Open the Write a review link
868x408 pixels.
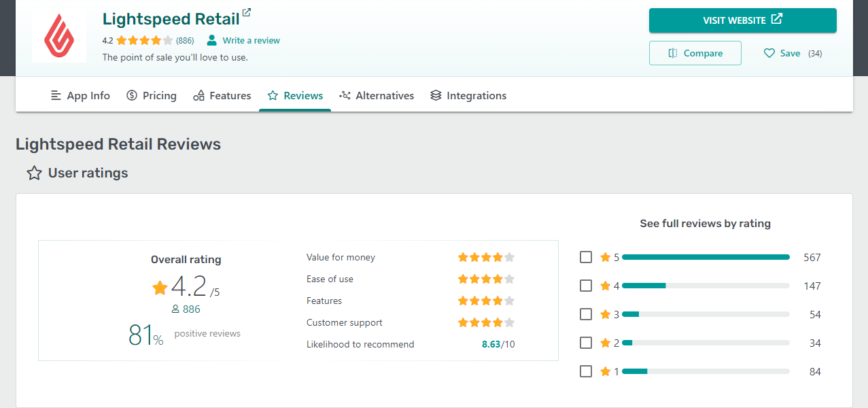tap(251, 40)
